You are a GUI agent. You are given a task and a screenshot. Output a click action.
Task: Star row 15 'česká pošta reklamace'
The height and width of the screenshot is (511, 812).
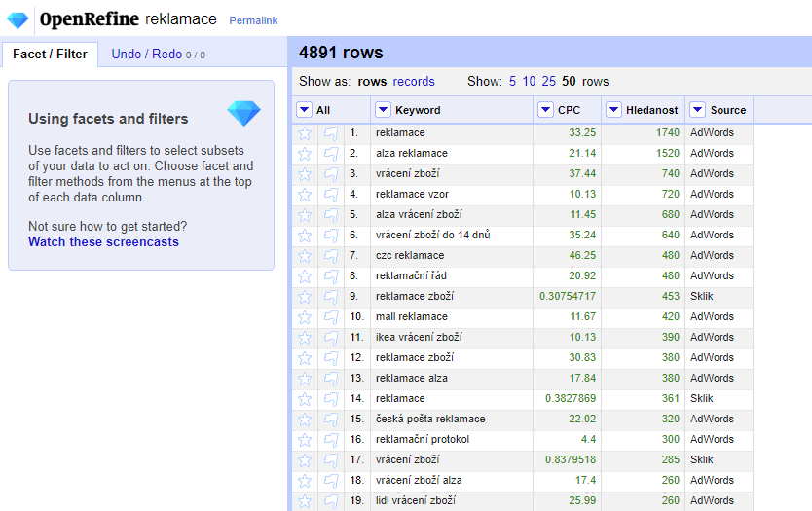click(305, 420)
